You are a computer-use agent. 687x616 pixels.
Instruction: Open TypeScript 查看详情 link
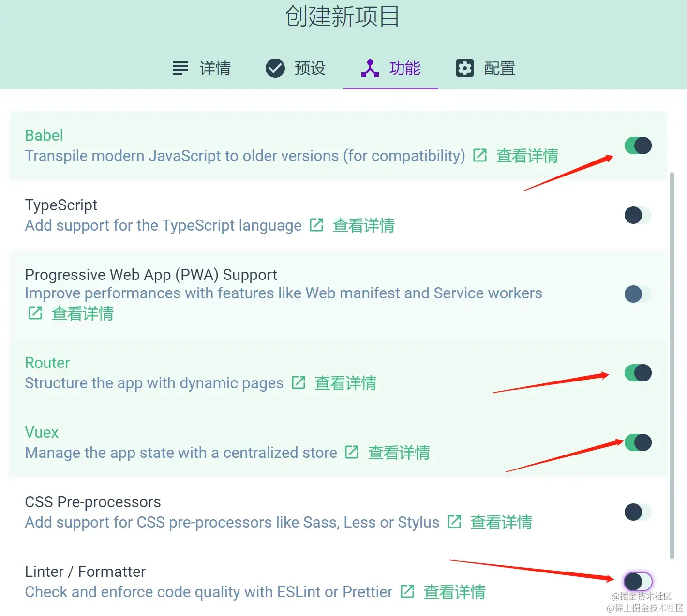(x=364, y=225)
